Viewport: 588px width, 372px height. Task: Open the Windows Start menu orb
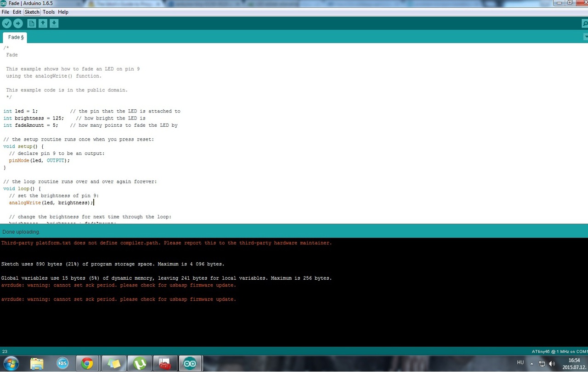point(11,364)
